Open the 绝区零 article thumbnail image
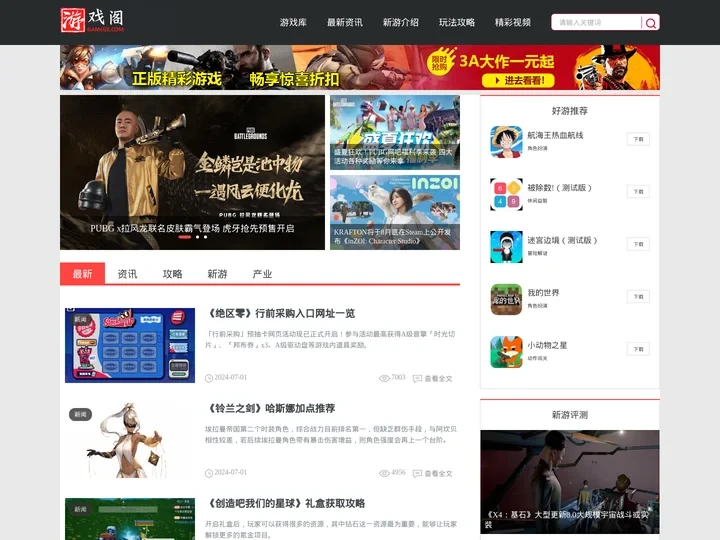Image resolution: width=720 pixels, height=540 pixels. (x=130, y=345)
